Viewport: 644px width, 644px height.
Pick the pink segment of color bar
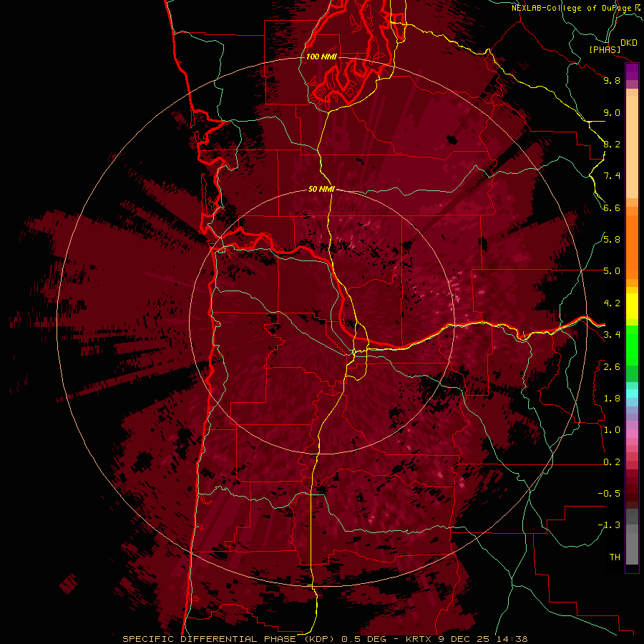pos(632,434)
